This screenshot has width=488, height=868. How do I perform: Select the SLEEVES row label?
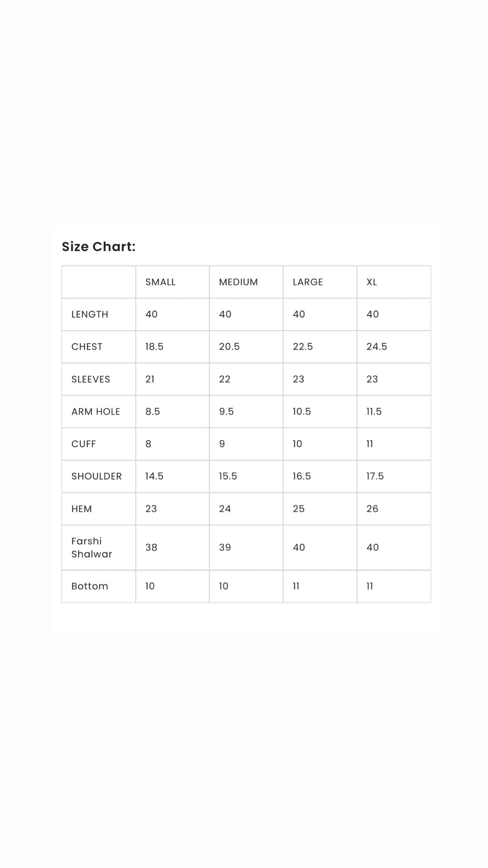[91, 379]
